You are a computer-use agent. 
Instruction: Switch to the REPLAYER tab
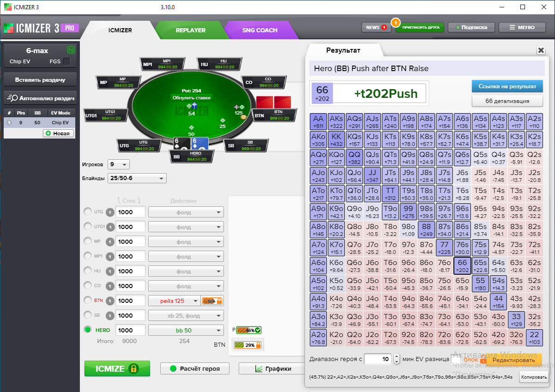coord(191,30)
